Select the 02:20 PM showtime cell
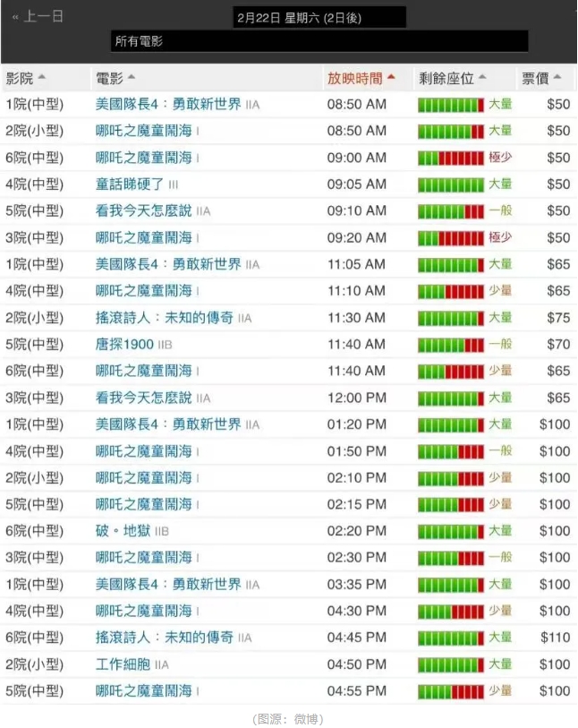This screenshot has height=728, width=578. coord(356,531)
